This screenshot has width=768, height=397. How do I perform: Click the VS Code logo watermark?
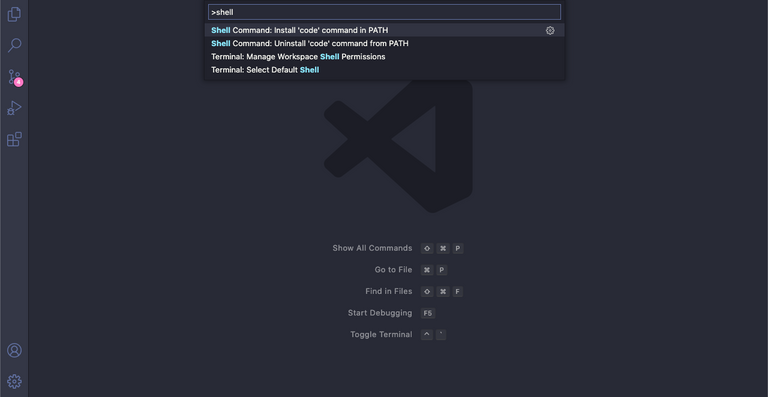398,144
